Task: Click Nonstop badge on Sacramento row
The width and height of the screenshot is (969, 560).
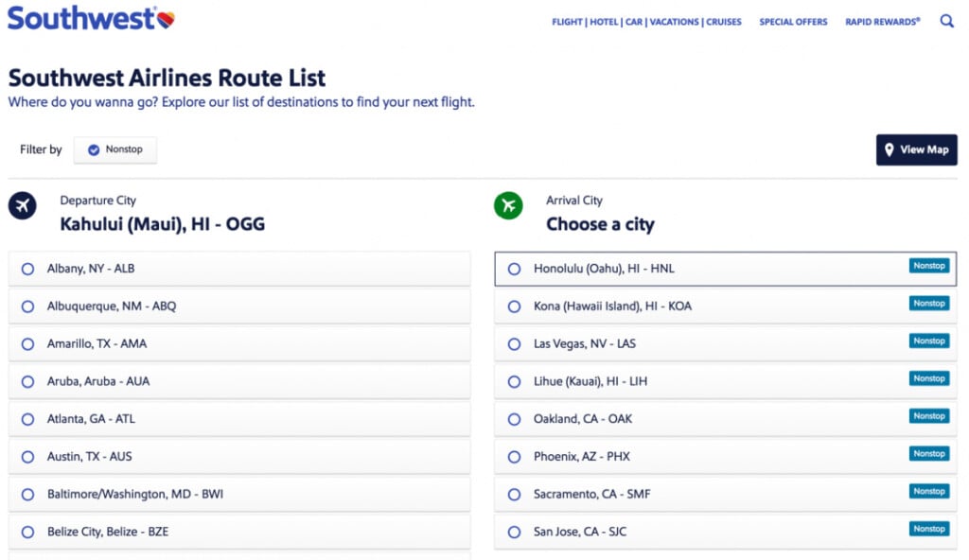Action: [929, 491]
